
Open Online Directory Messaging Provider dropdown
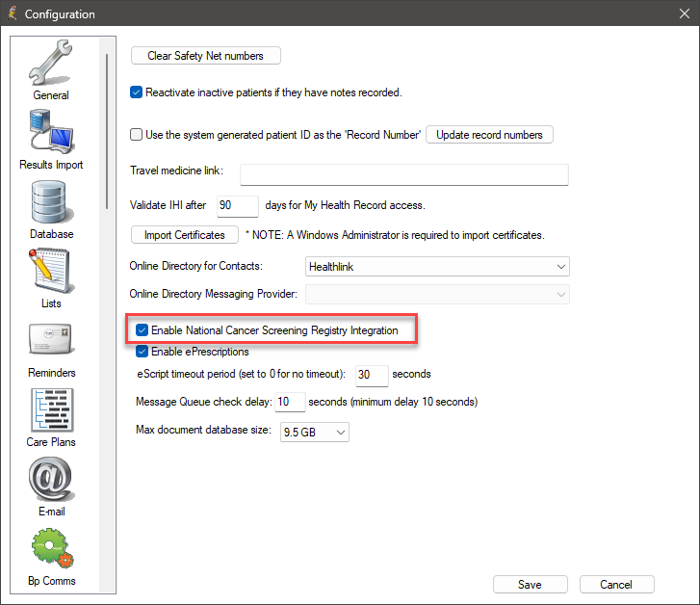pyautogui.click(x=437, y=295)
